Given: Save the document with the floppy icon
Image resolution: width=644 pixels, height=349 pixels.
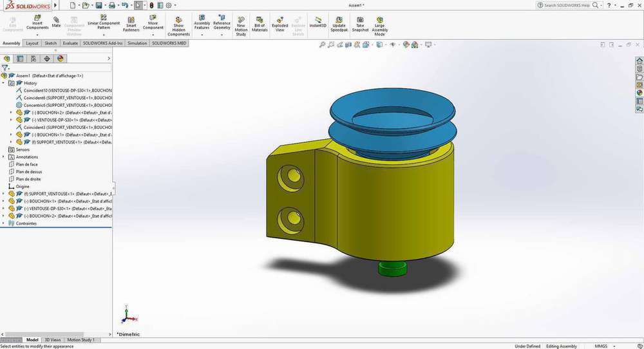Looking at the screenshot, I should [x=99, y=5].
